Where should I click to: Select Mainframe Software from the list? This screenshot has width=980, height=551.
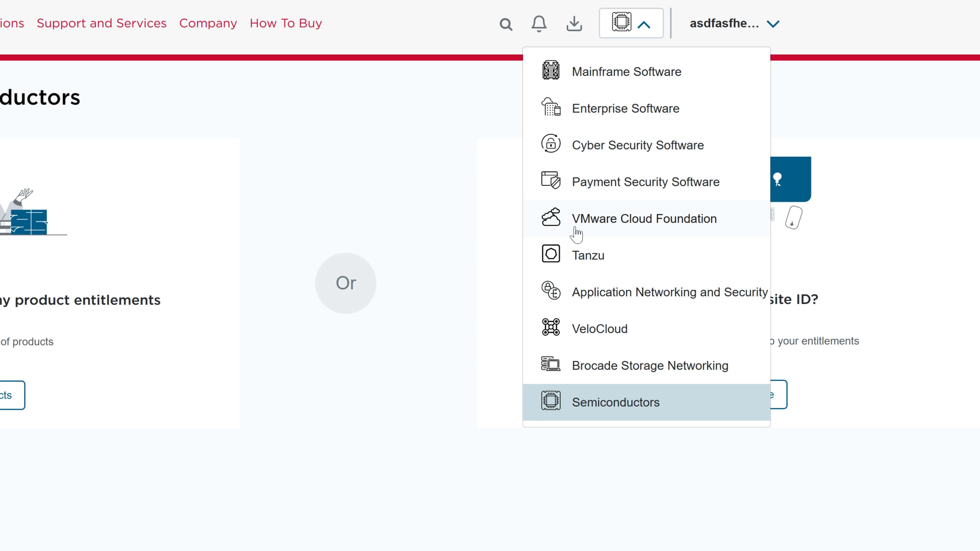646,71
